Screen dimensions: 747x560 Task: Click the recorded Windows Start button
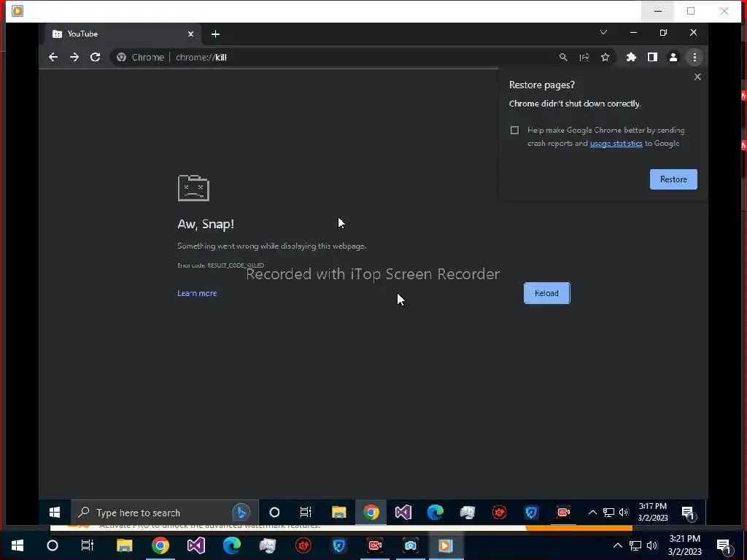55,513
